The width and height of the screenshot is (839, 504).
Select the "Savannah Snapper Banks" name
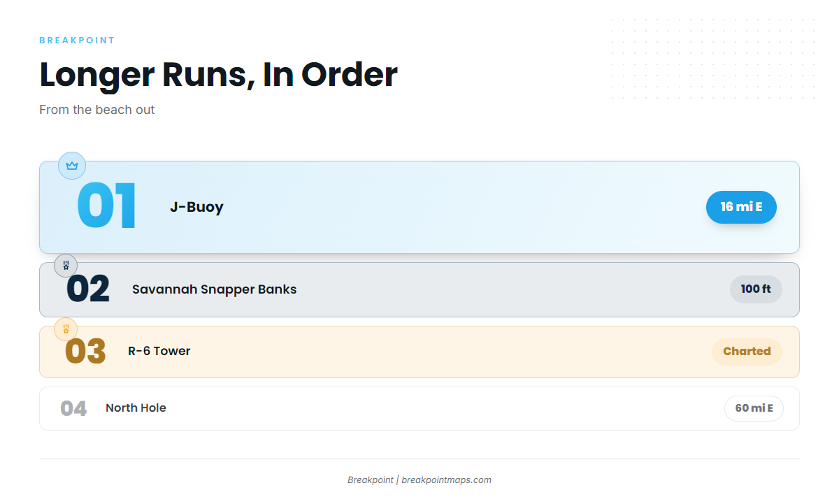click(215, 289)
